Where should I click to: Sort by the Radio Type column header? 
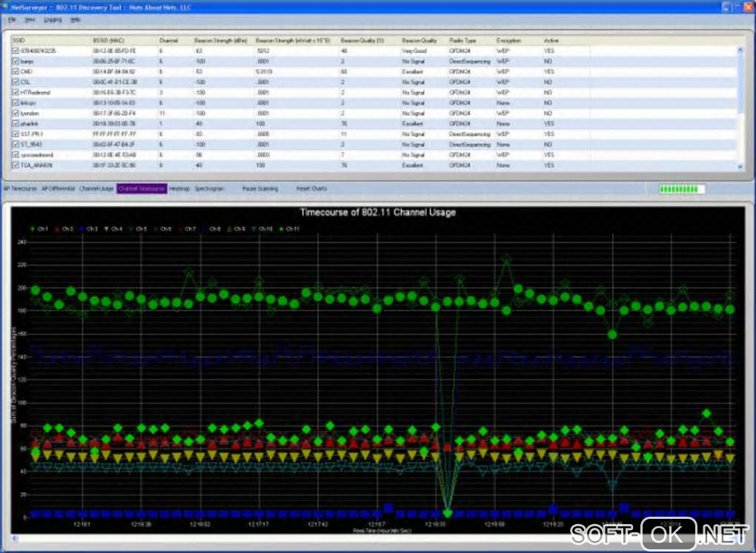click(462, 41)
